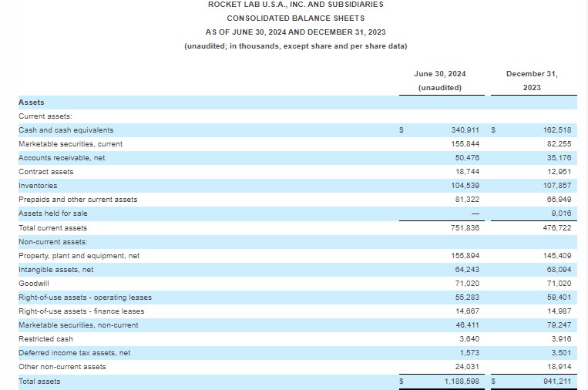Click the Other non-current assets value 24,031
This screenshot has width=588, height=390.
pos(467,367)
